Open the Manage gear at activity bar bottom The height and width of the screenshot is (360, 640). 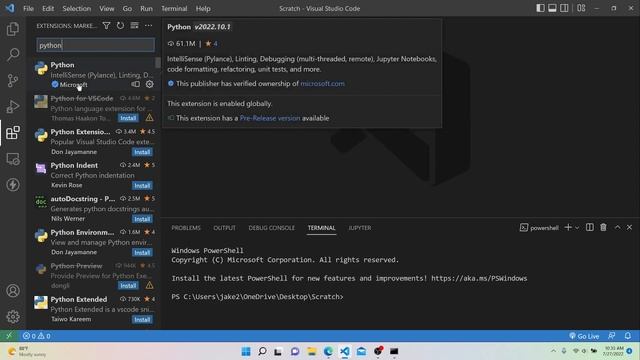(x=13, y=316)
